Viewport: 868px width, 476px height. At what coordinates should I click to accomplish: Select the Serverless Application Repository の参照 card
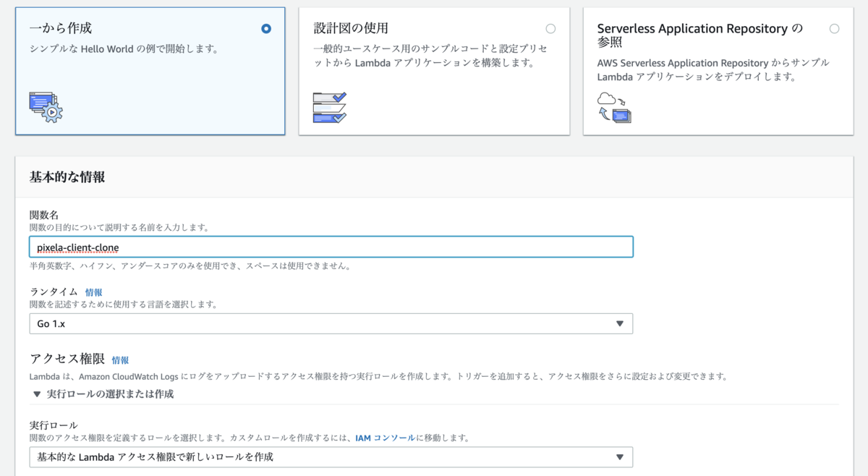[x=718, y=70]
